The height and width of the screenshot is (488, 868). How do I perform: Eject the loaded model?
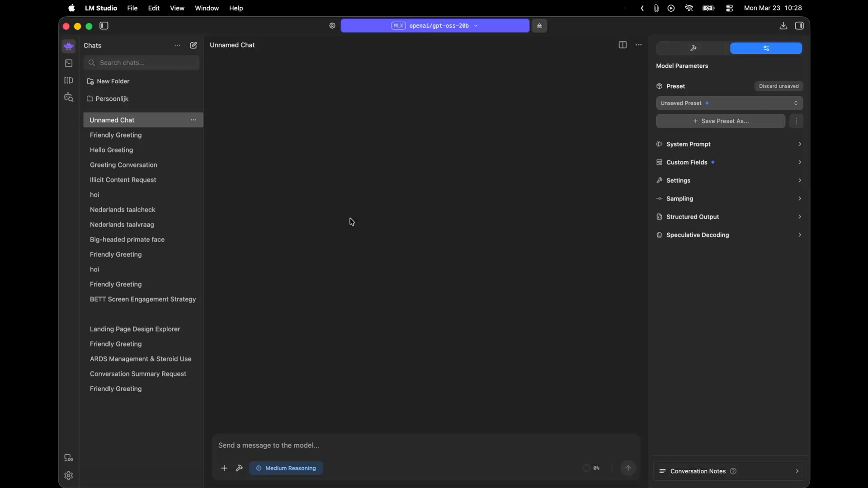click(x=539, y=26)
